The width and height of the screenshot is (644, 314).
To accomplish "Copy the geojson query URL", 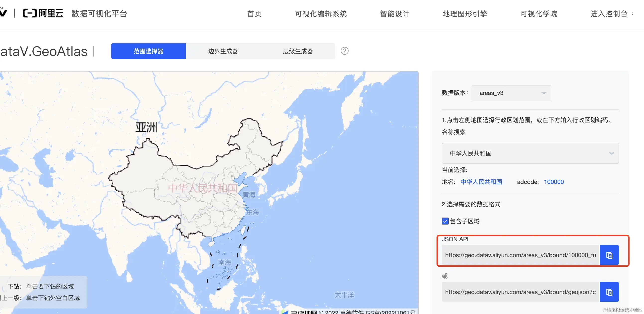I will click(609, 292).
